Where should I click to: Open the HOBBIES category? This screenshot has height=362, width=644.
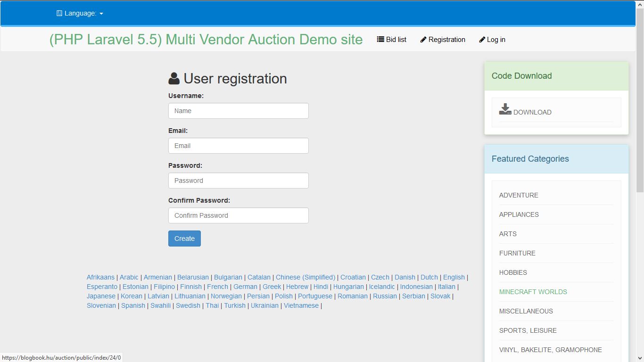coord(513,272)
